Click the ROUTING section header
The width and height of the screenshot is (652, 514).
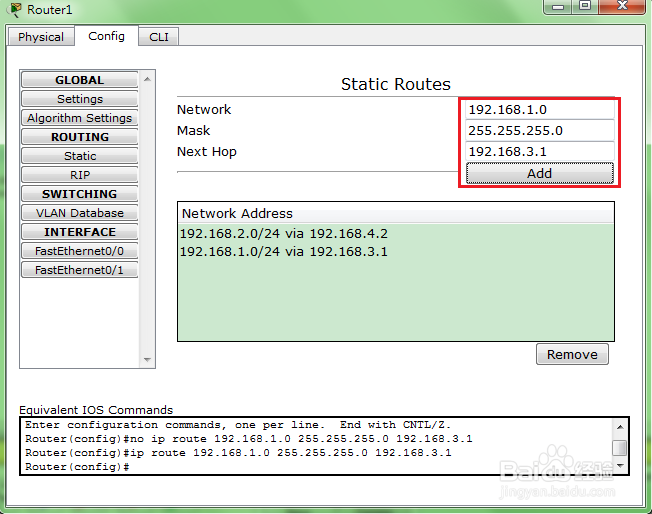coord(79,137)
